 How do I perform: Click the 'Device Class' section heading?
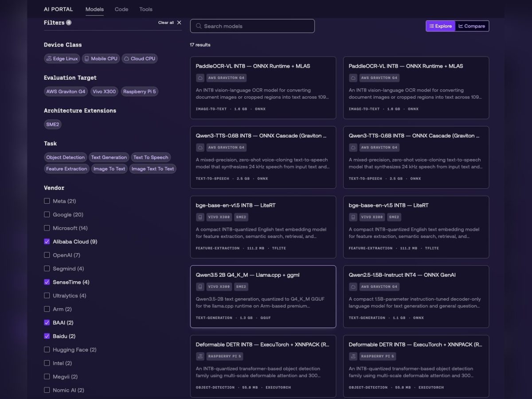pyautogui.click(x=63, y=45)
